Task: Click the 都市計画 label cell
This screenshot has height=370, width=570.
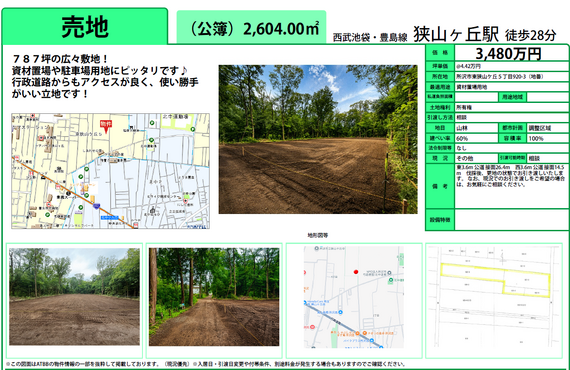Action: 512,128
